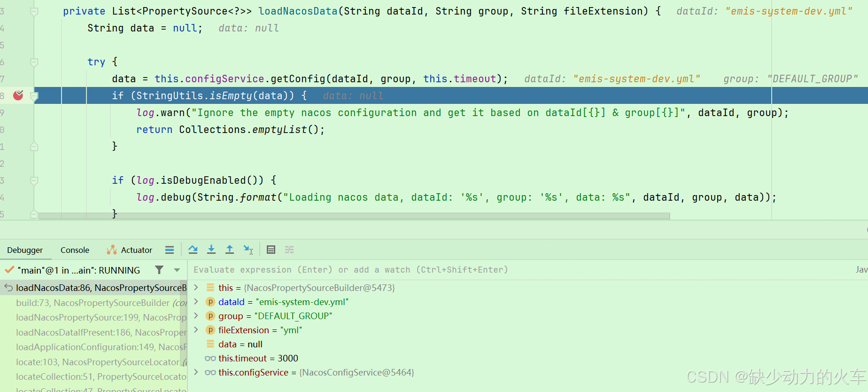Click the log.debug String.format line
The height and width of the screenshot is (392, 868).
456,197
